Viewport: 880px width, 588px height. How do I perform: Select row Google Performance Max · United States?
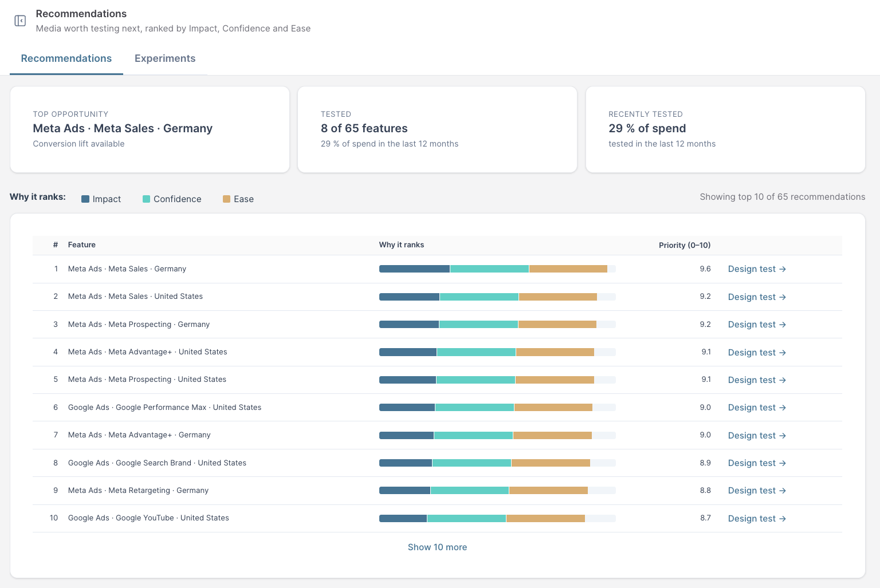437,408
